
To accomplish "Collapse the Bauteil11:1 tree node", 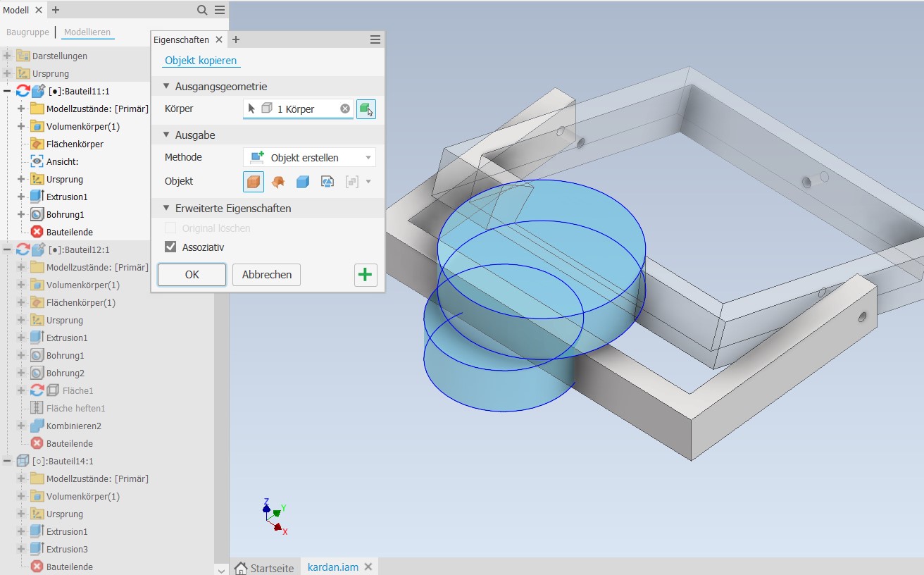I will click(7, 91).
